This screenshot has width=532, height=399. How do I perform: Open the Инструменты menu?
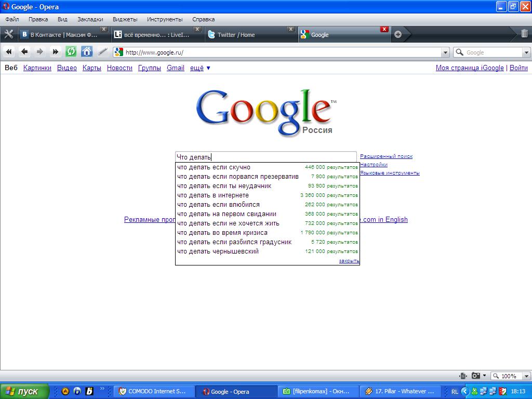tap(165, 19)
